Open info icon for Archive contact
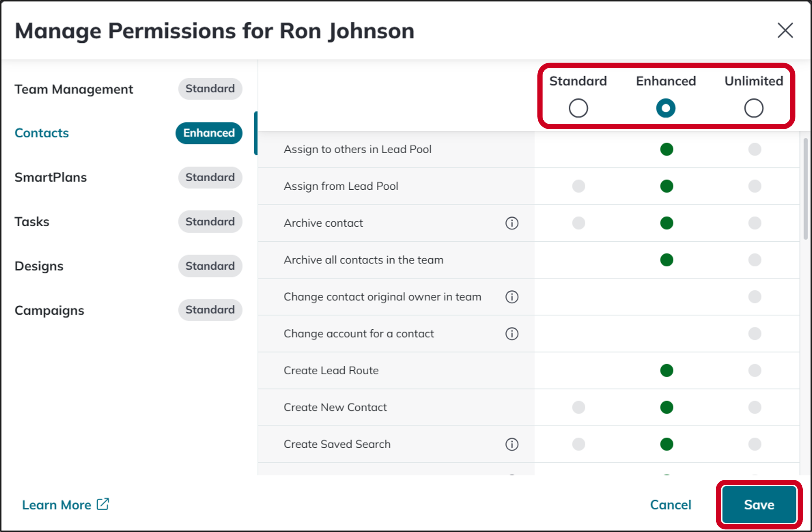This screenshot has height=532, width=812. (x=512, y=223)
